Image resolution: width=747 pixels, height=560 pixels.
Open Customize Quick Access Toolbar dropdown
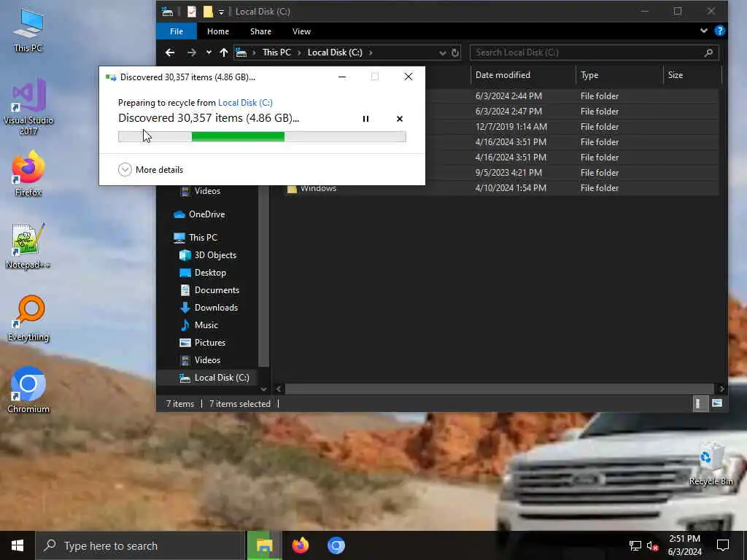pyautogui.click(x=221, y=12)
